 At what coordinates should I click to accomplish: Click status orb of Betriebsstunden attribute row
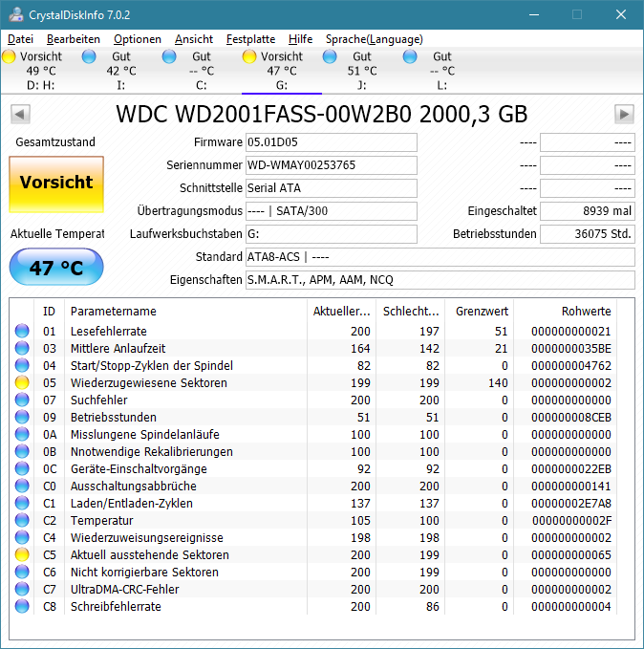22,417
